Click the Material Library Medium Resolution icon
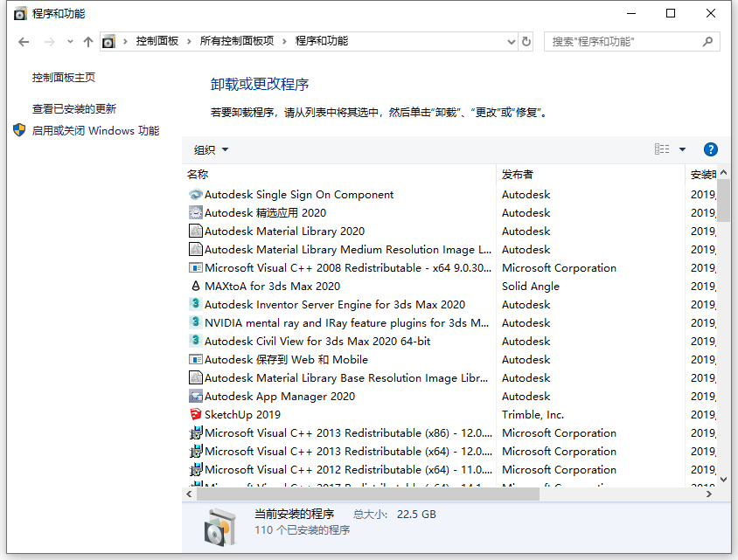 pyautogui.click(x=195, y=249)
